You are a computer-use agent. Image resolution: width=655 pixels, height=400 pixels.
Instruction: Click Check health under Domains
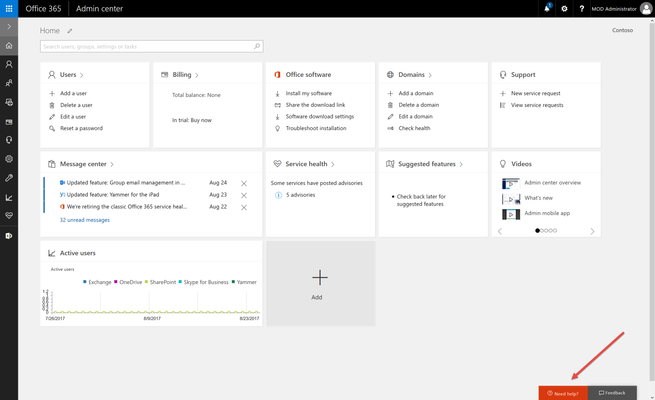tap(414, 128)
